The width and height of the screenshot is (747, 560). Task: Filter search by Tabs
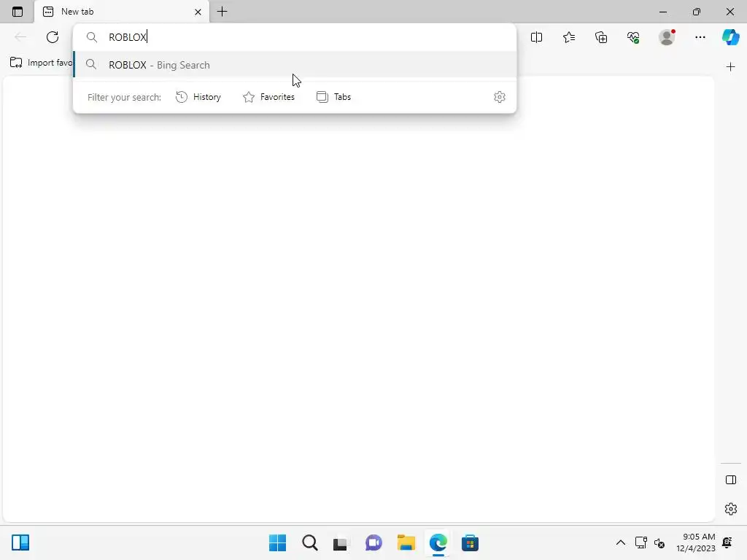(x=334, y=97)
